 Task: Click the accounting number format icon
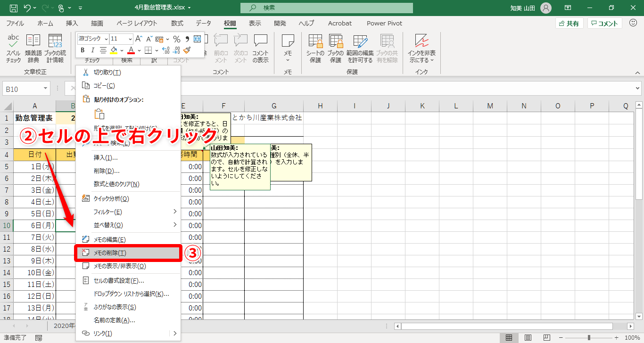159,39
